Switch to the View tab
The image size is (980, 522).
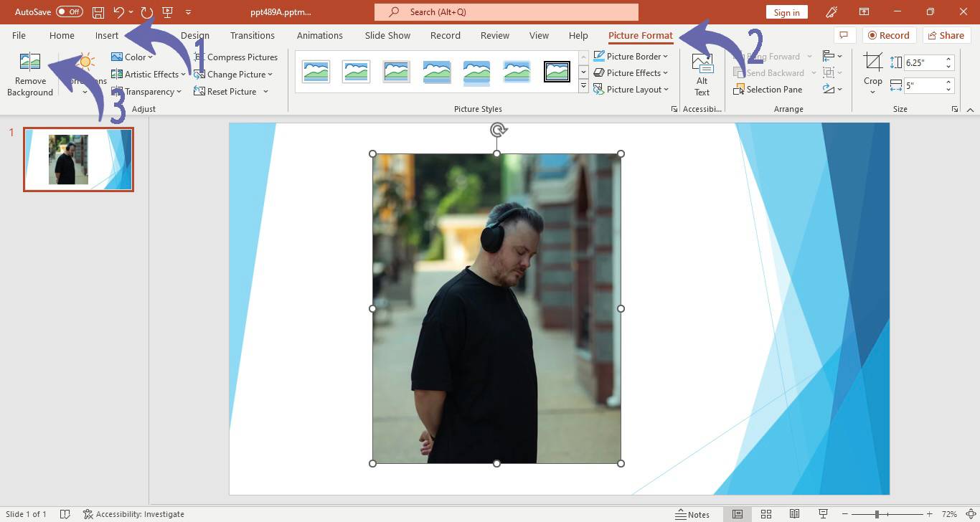pos(539,35)
